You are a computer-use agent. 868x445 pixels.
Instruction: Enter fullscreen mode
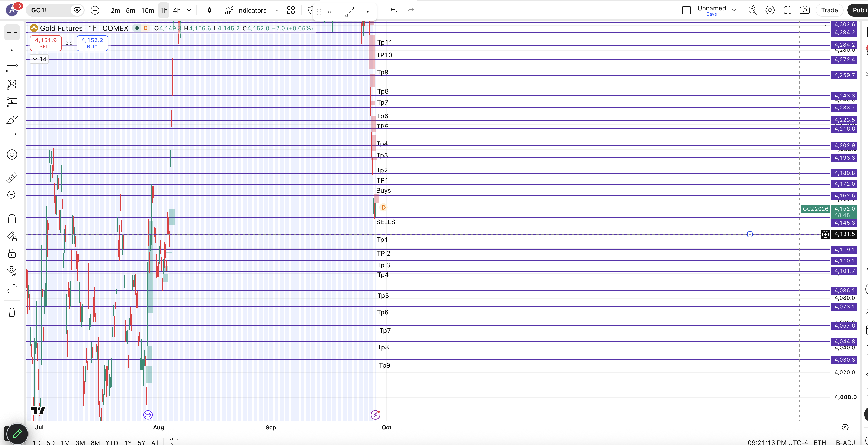787,10
